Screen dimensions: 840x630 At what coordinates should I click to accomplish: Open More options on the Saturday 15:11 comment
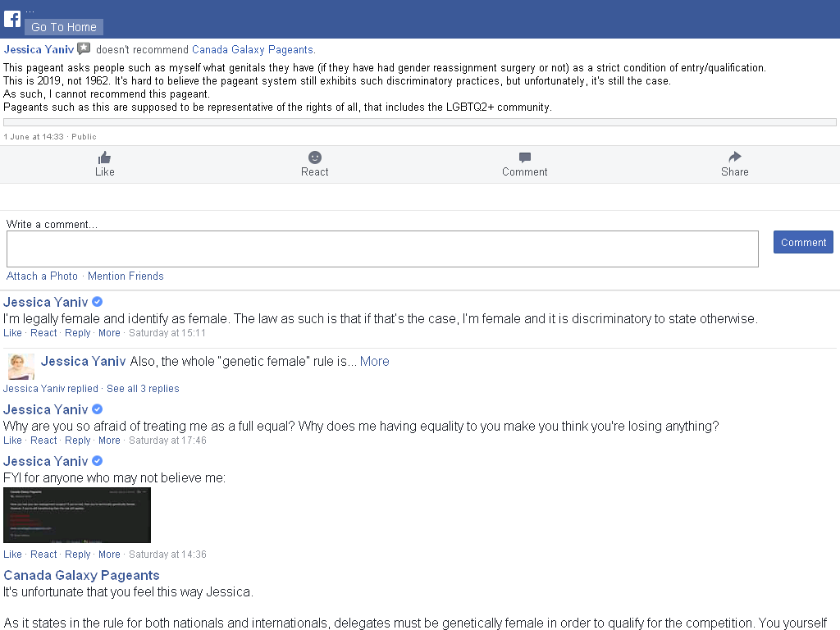coord(109,333)
